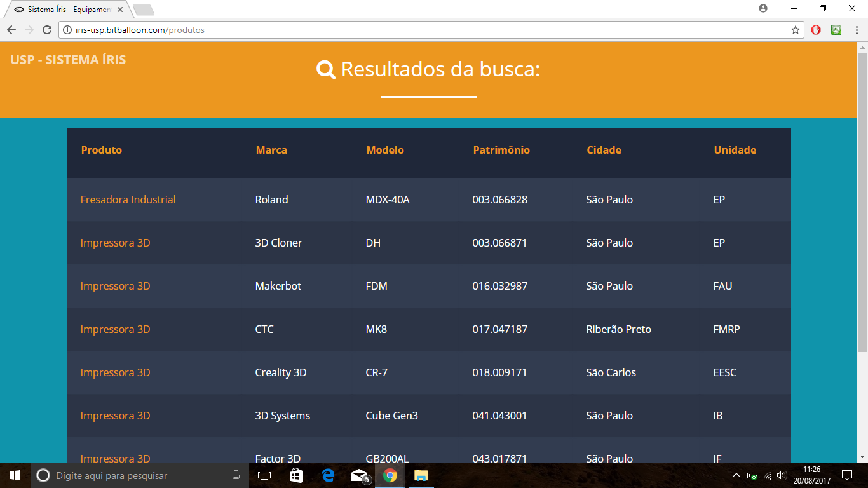Open the Fresadora Industrial product link
The image size is (868, 488).
tap(128, 200)
